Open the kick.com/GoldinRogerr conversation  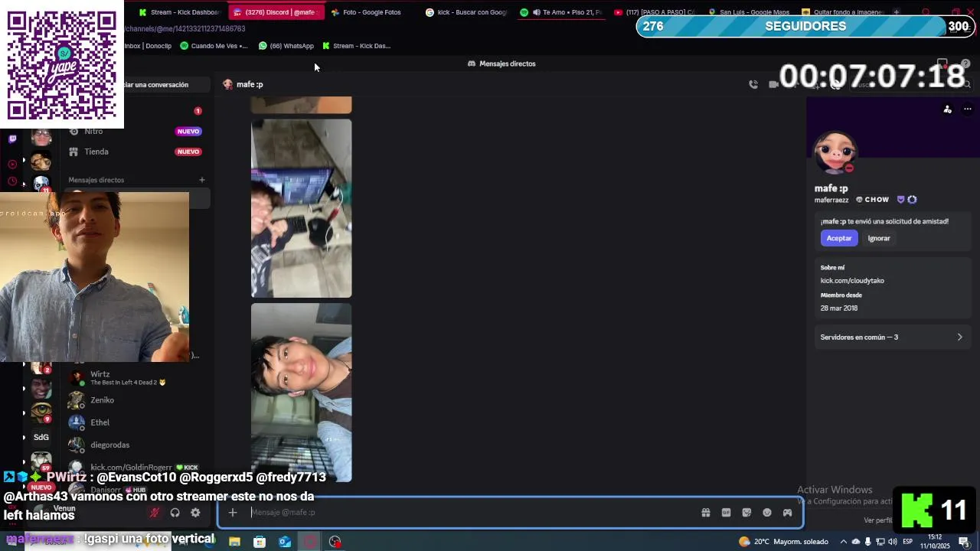tap(136, 467)
